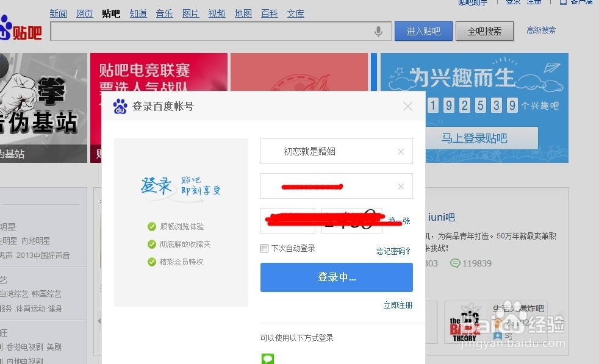Click the 登录 link in top bar
This screenshot has height=364, width=599.
[513, 2]
